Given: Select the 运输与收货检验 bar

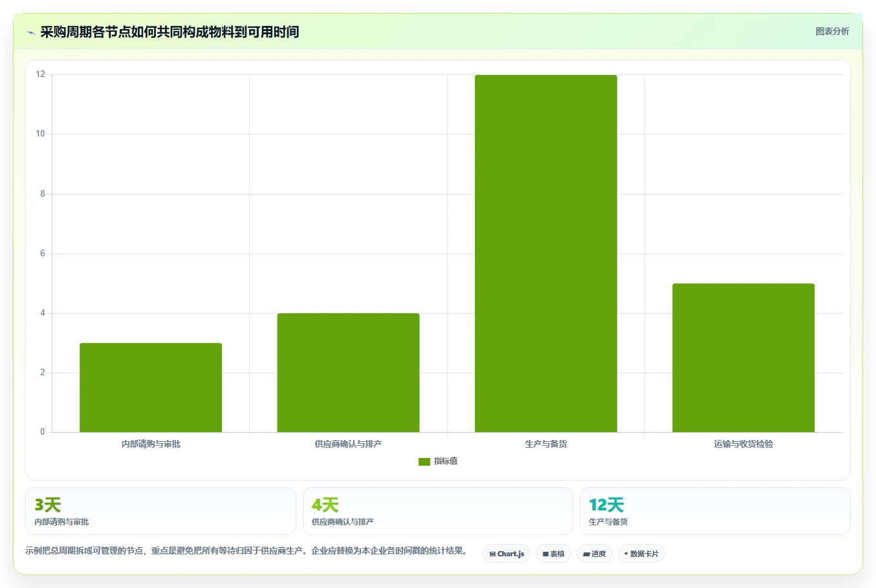Looking at the screenshot, I should 743,358.
